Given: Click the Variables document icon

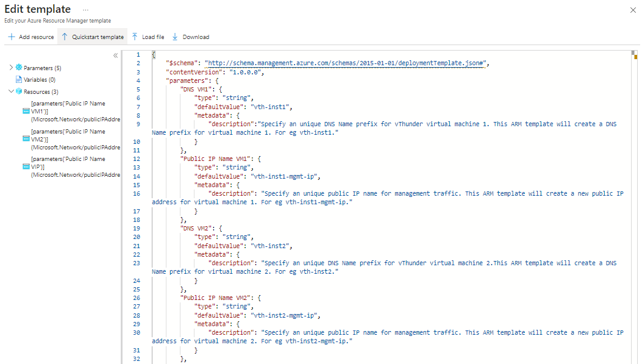Looking at the screenshot, I should coord(19,79).
